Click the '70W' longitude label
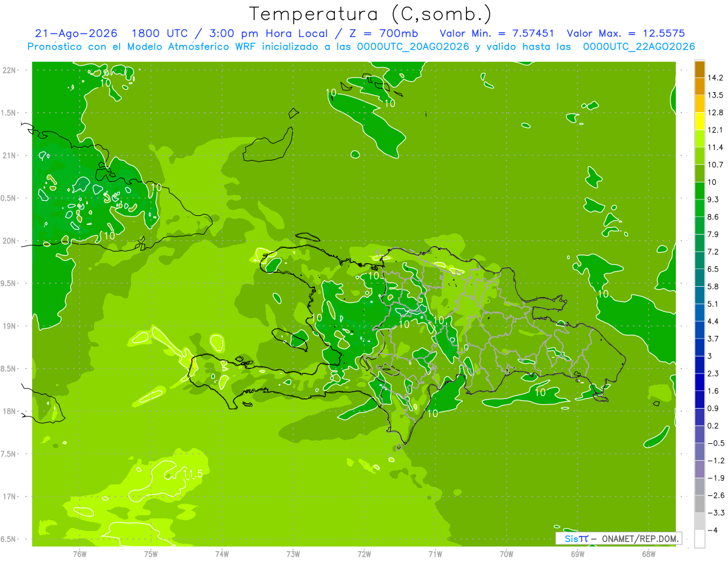 point(507,554)
